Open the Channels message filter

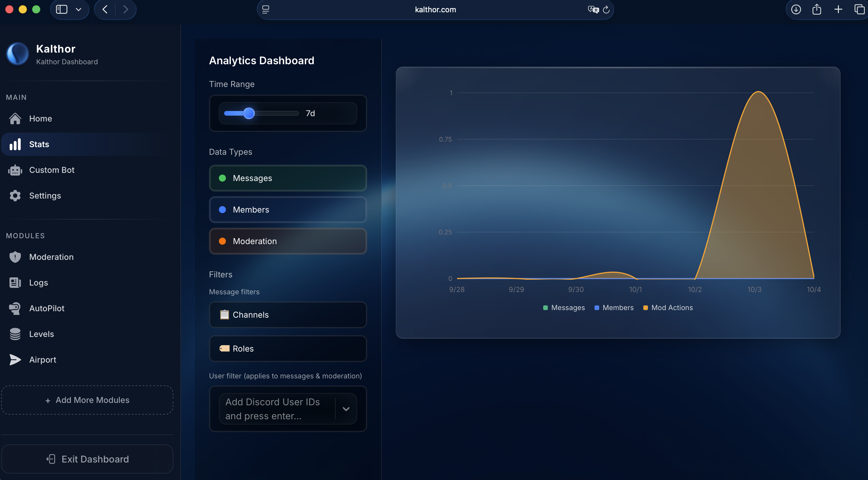(x=287, y=314)
